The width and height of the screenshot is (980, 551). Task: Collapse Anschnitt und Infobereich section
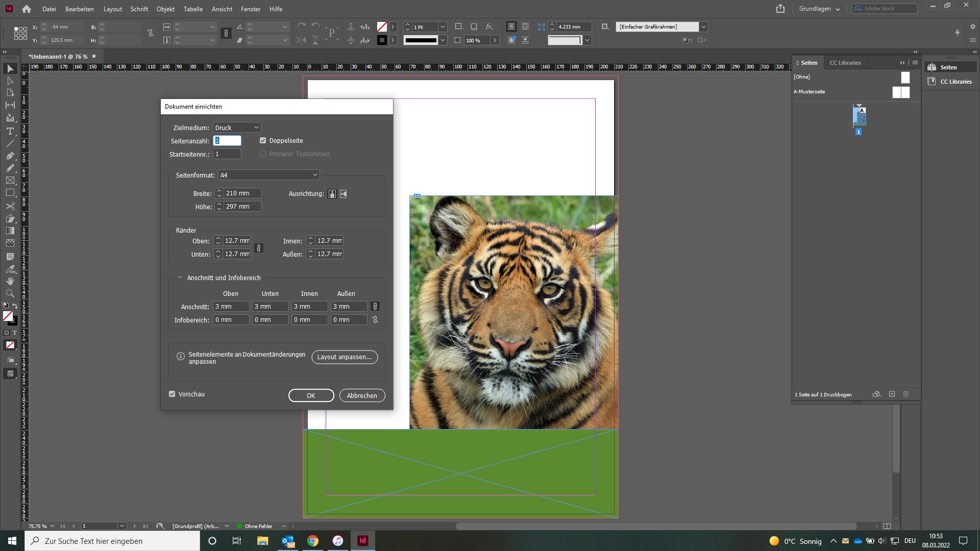180,278
